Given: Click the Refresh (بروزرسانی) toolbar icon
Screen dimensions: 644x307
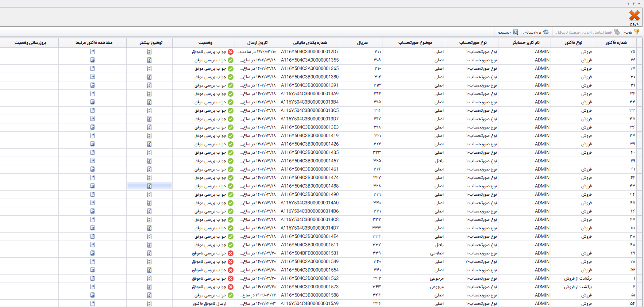Looking at the screenshot, I should pos(546,32).
